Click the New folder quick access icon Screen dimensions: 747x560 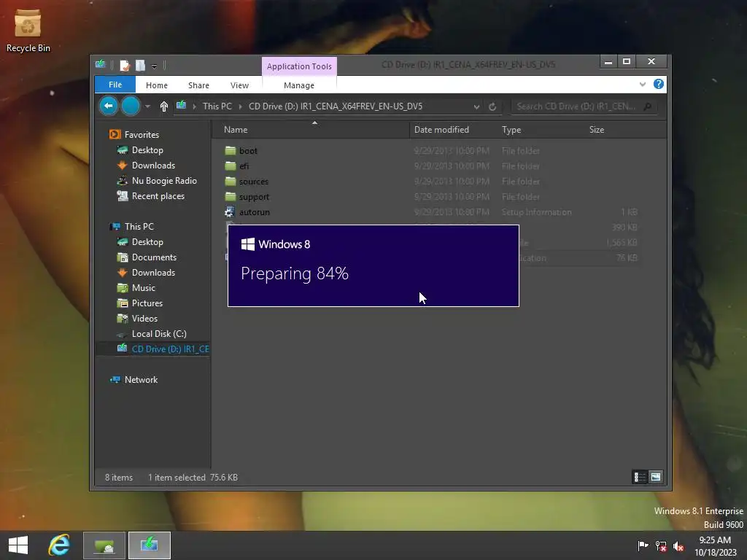140,65
